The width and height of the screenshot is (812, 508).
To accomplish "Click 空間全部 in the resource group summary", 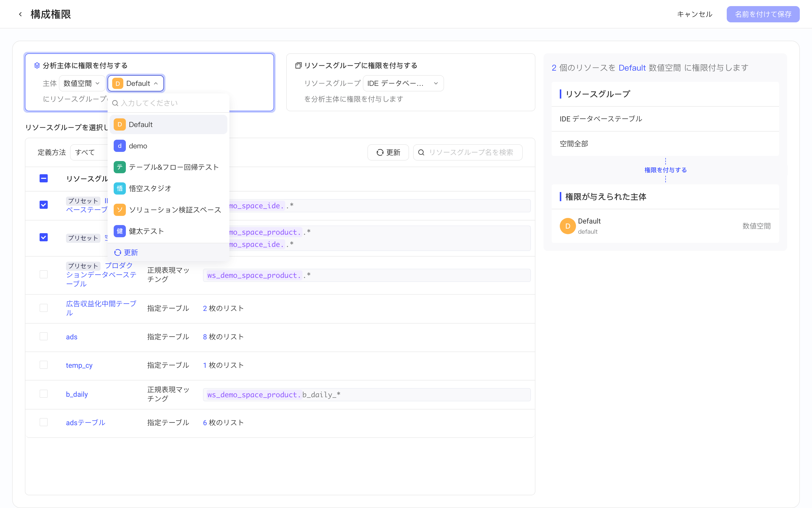I will click(x=574, y=144).
